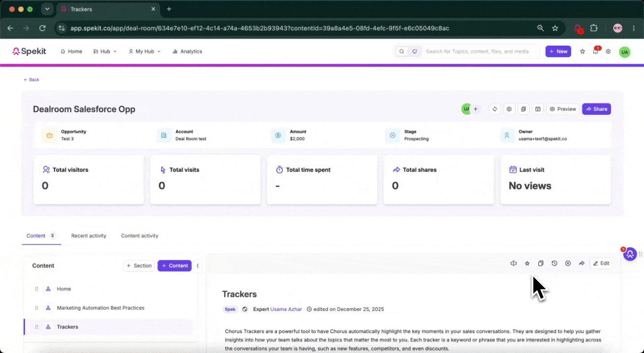Click the Owner person icon
Screen dimensions: 644x353
click(x=507, y=135)
